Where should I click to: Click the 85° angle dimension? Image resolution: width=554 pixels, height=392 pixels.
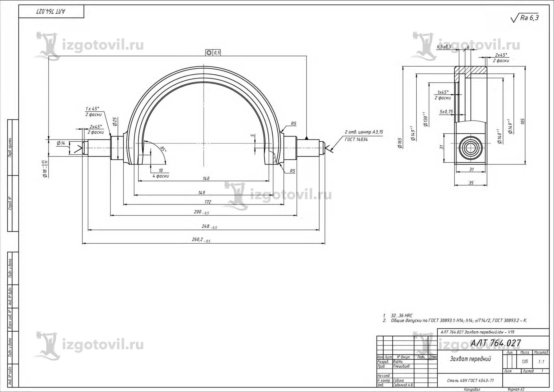[163, 149]
